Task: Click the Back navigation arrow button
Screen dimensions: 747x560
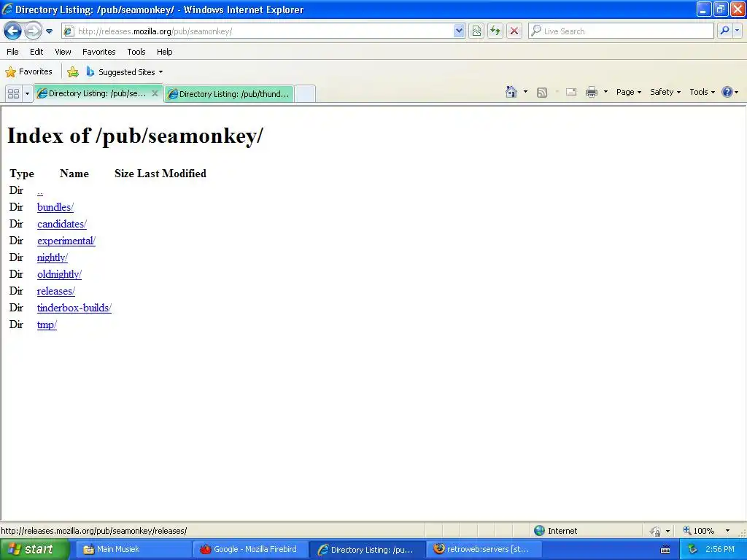Action: [13, 31]
